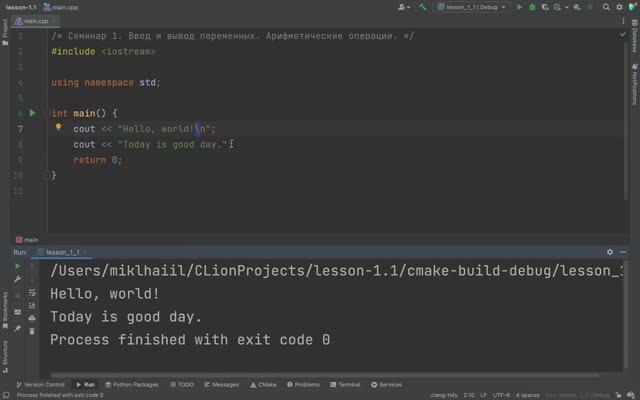640x400 pixels.
Task: Place cursor on return 0; line
Action: click(98, 160)
